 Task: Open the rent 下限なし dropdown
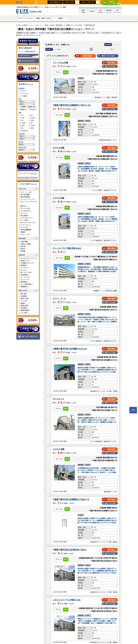[x=27, y=102]
